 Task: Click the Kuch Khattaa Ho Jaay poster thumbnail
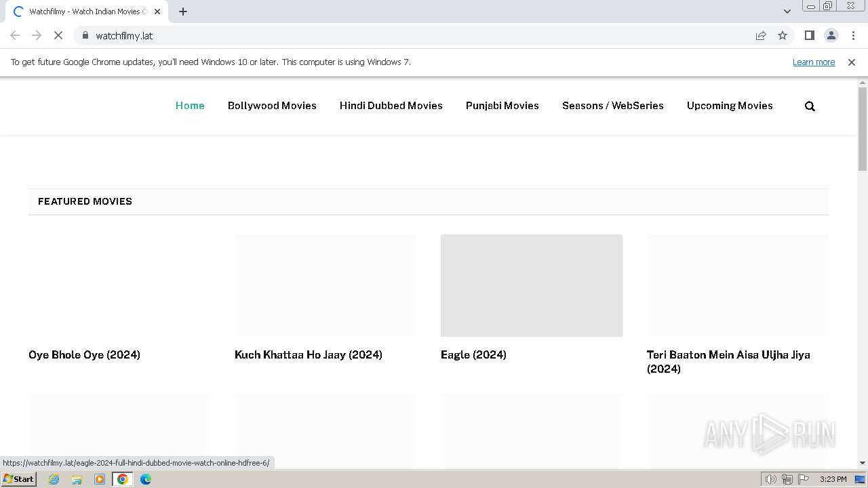pos(325,285)
